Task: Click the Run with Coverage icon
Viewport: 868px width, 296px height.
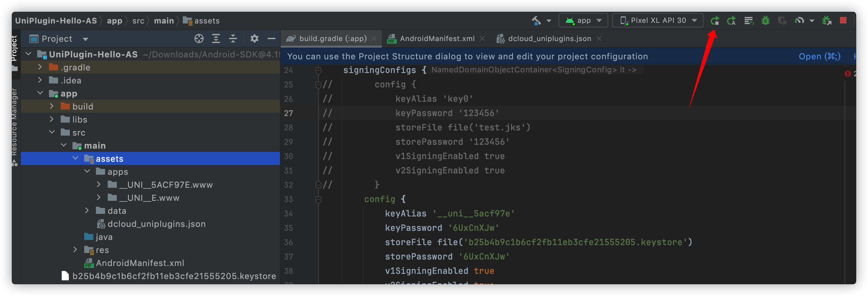Action: click(783, 21)
